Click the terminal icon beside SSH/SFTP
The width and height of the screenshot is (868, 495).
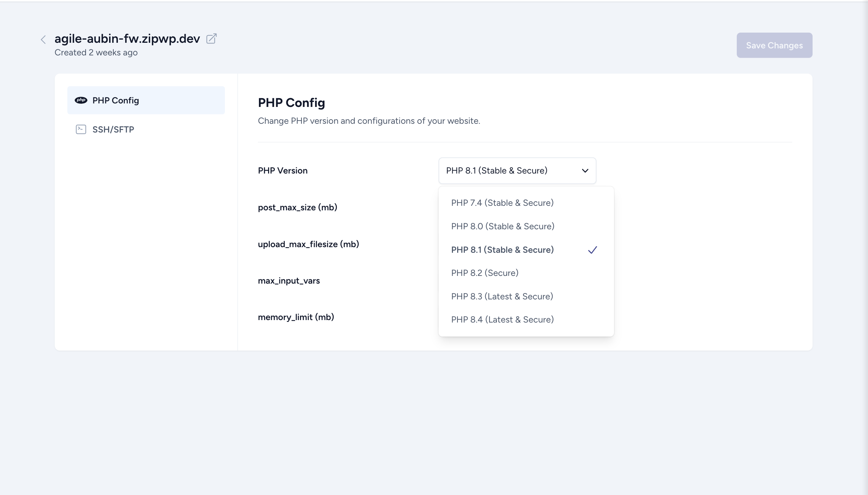click(x=81, y=129)
